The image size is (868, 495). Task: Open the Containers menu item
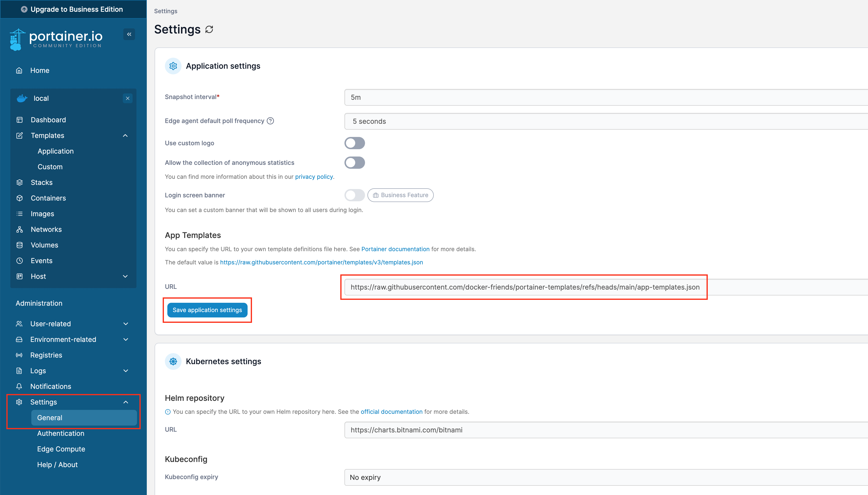[x=48, y=198]
